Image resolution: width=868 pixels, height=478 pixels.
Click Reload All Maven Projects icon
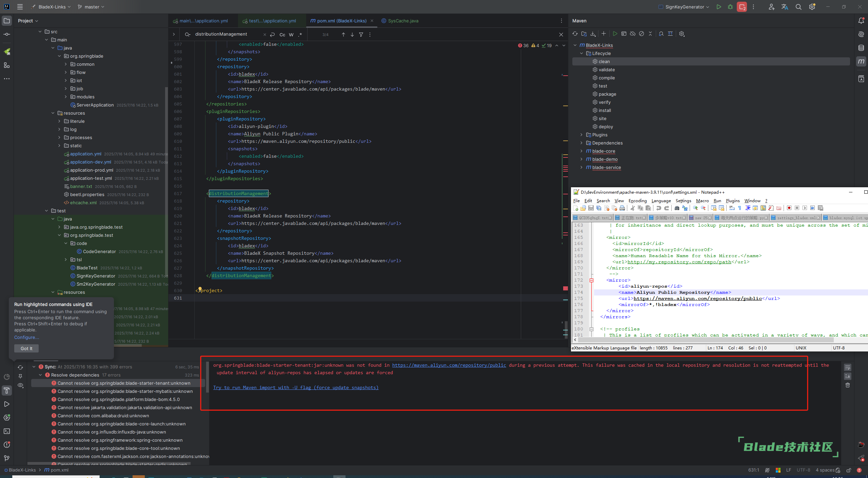[x=575, y=34]
